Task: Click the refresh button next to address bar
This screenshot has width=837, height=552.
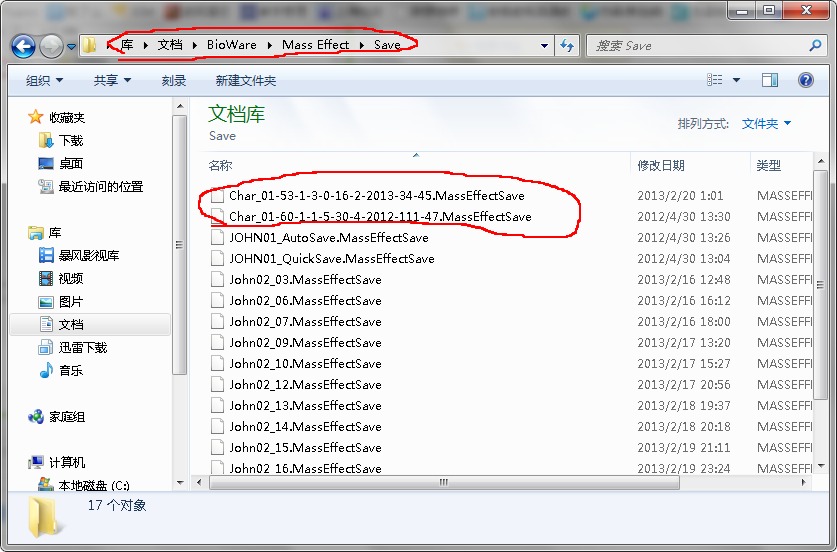Action: point(567,46)
